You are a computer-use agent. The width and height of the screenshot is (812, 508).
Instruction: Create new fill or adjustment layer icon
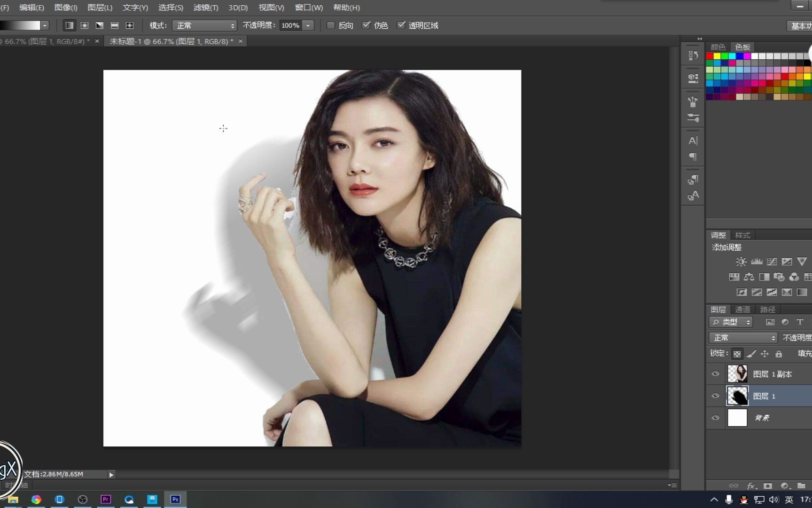click(785, 486)
